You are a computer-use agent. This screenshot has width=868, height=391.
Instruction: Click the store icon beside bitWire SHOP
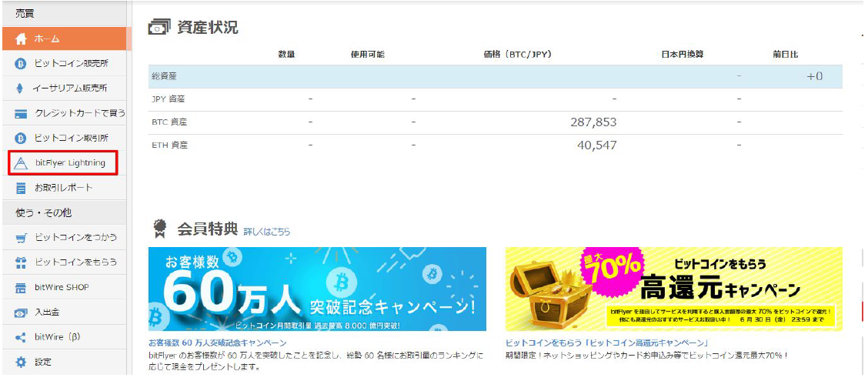[x=21, y=288]
